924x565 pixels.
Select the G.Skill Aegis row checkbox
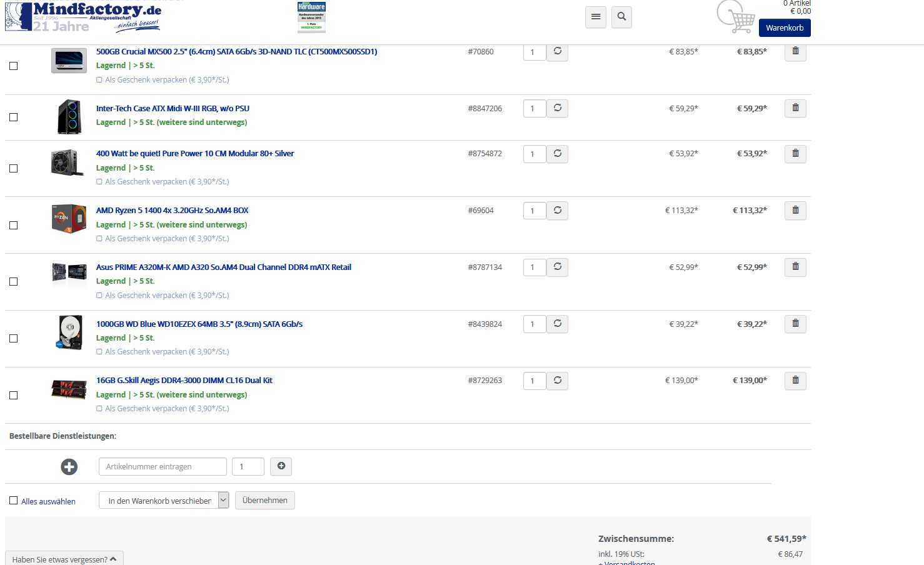(x=13, y=395)
